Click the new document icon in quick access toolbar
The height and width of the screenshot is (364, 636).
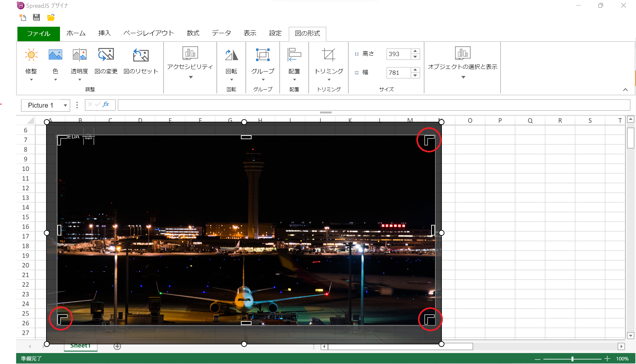point(23,18)
